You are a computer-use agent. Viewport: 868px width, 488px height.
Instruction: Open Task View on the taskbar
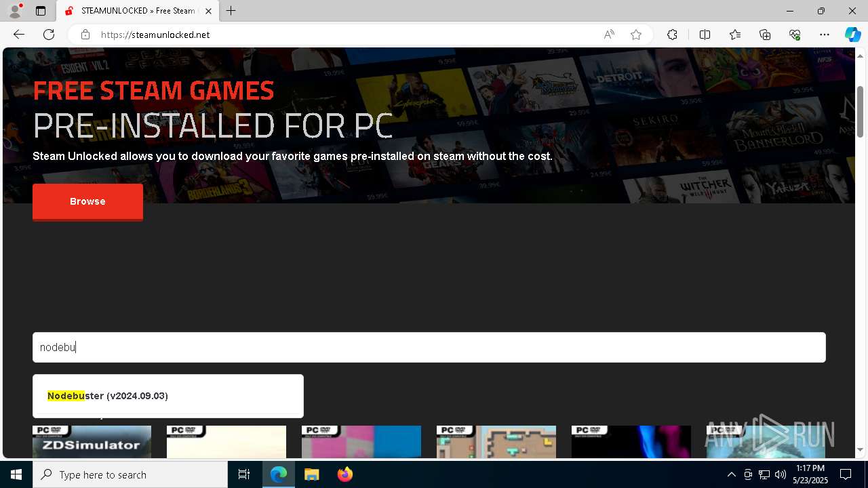pyautogui.click(x=244, y=474)
